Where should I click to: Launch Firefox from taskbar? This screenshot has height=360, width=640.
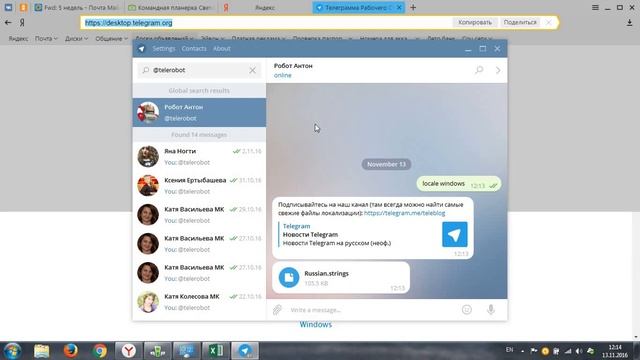click(70, 351)
